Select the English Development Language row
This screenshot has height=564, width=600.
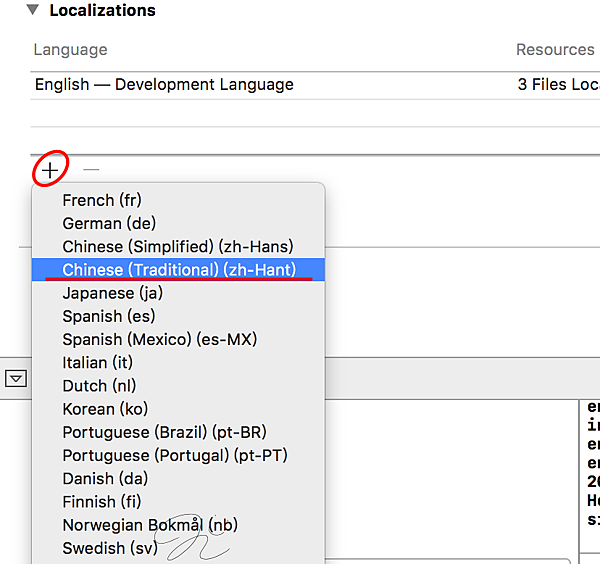coord(164,85)
